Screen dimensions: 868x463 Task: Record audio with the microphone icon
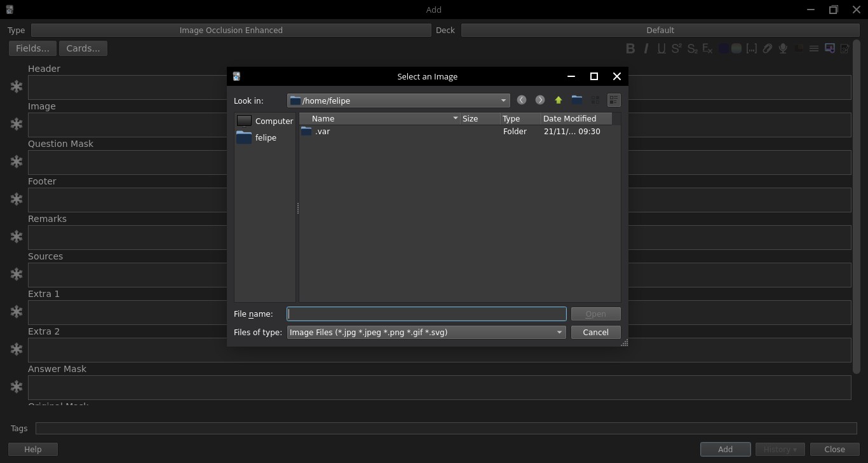pos(783,48)
